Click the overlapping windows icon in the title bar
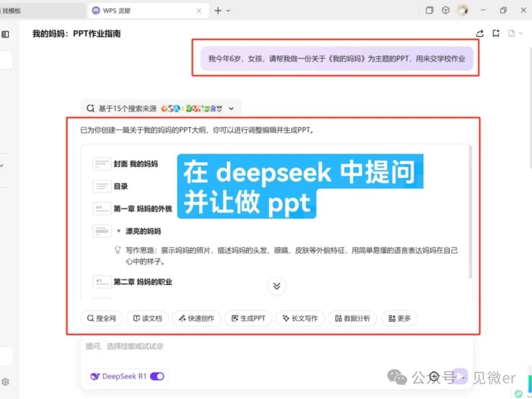The height and width of the screenshot is (399, 532). 430,10
